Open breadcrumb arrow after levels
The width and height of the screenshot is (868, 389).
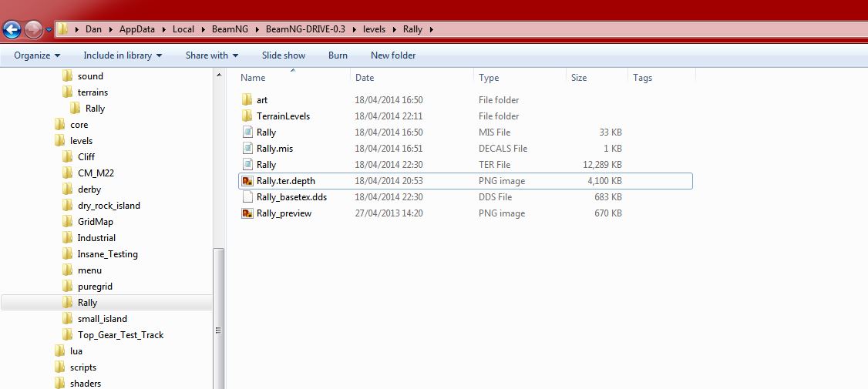tap(395, 29)
